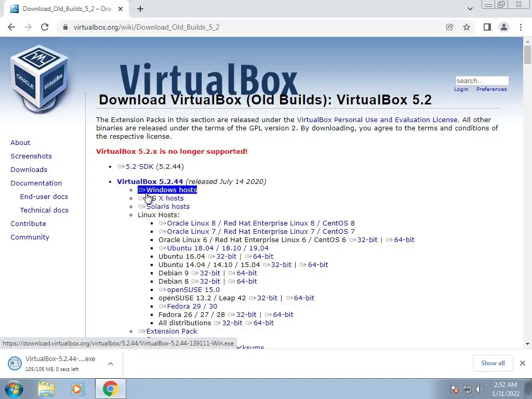Show all downloads
This screenshot has height=399, width=532.
coord(493,363)
